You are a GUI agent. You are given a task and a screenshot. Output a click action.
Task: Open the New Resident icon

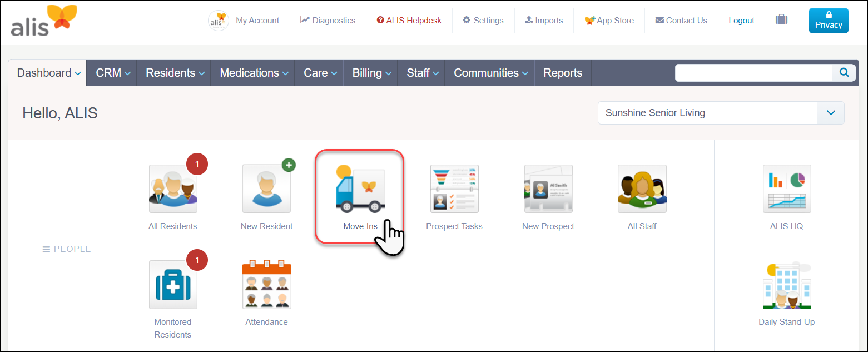(x=266, y=189)
